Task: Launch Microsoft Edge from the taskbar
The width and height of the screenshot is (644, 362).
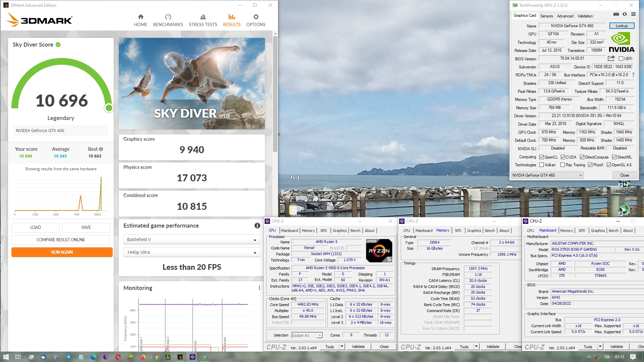Action: [x=93, y=357]
